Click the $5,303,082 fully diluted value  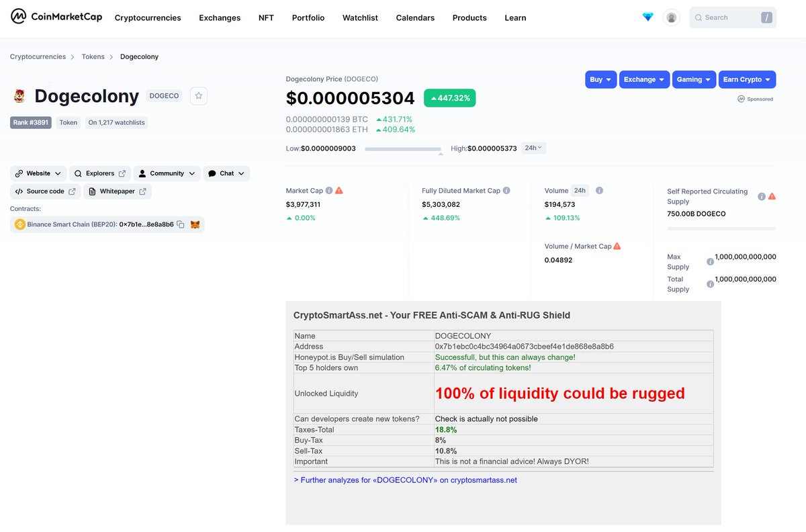(441, 204)
